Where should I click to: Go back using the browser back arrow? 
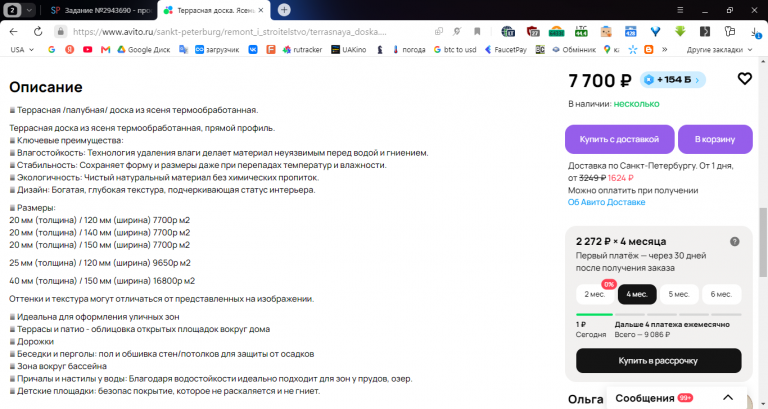(x=14, y=32)
